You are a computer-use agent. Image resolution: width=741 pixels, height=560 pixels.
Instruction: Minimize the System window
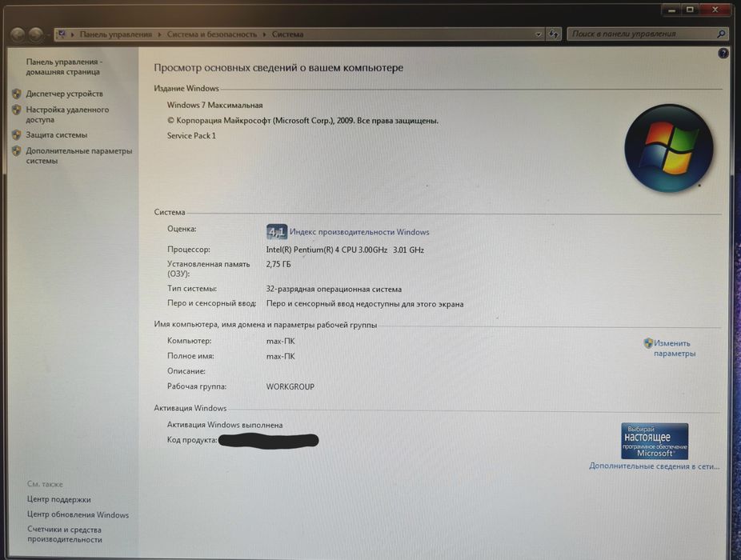[x=671, y=10]
